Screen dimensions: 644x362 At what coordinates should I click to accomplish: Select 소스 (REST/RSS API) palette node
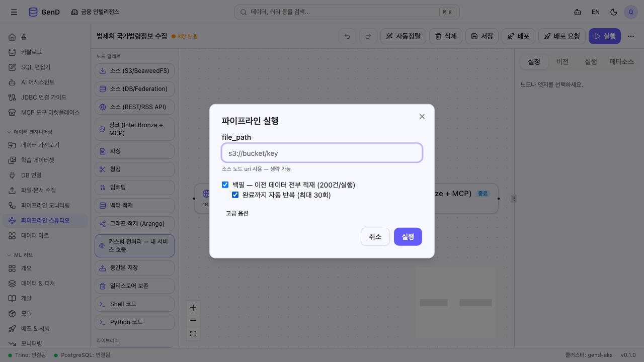tap(134, 107)
